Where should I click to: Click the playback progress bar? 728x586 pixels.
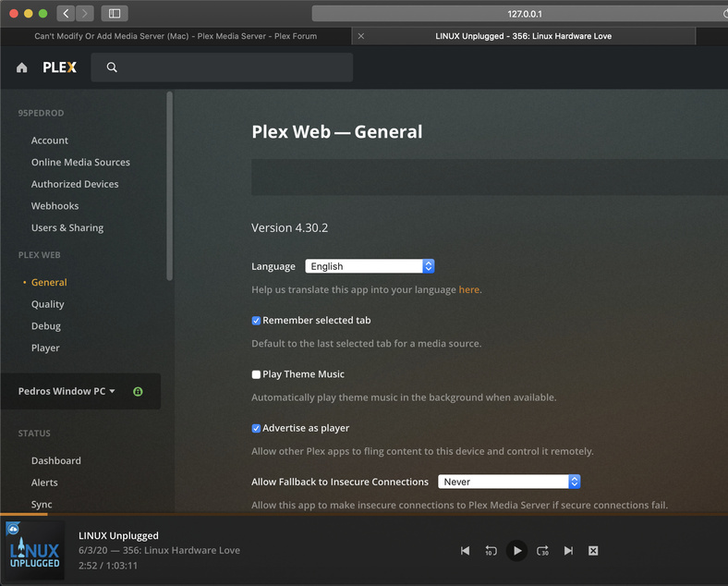(x=364, y=515)
